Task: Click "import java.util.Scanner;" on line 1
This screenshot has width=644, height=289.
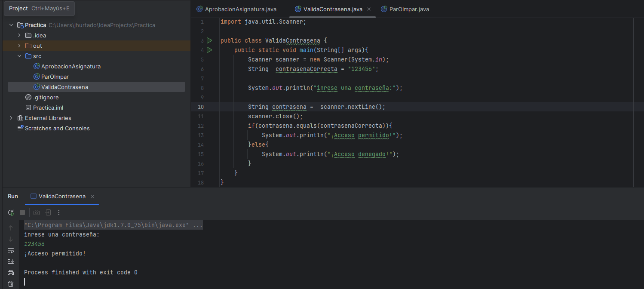Action: 264,22
